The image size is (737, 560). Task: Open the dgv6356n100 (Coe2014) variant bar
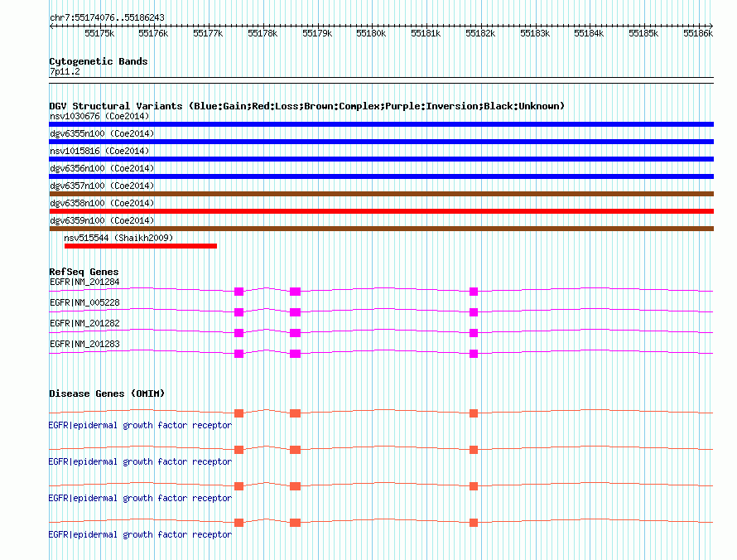click(381, 176)
